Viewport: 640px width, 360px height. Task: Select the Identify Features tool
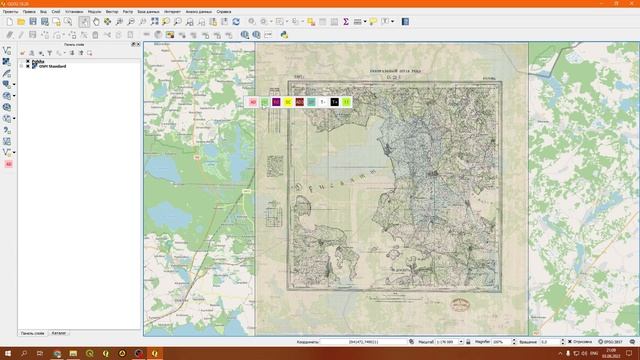pyautogui.click(x=252, y=22)
